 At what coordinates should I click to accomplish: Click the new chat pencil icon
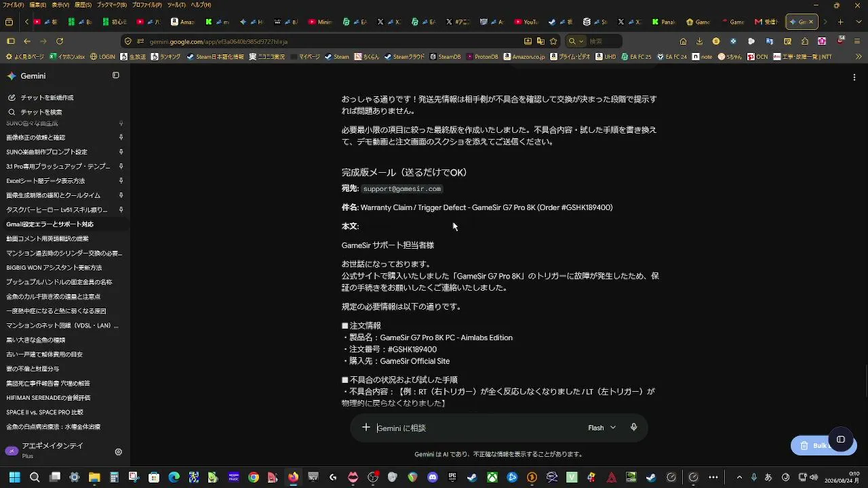coord(12,98)
